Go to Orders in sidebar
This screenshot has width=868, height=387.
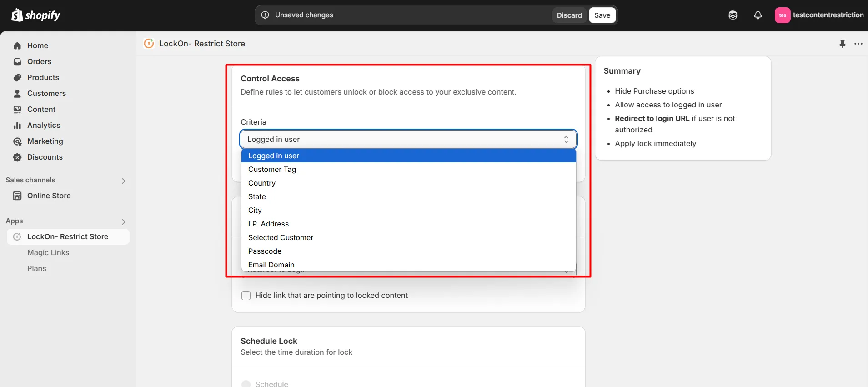pos(39,61)
